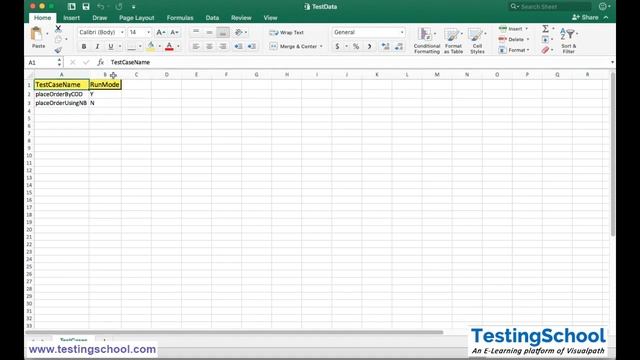Viewport: 640px width, 360px height.
Task: Click the Redo arrow icon
Action: (119, 7)
